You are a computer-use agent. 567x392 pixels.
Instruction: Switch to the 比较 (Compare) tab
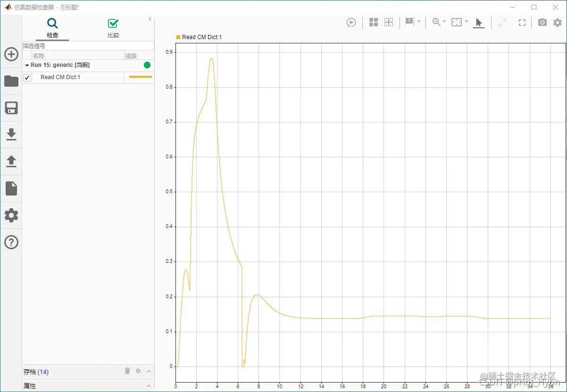point(113,28)
